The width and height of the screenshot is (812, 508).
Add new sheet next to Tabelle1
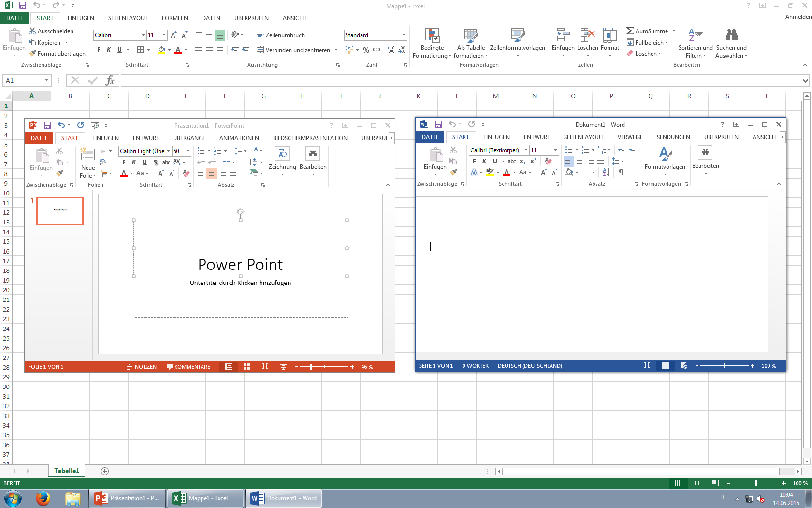pyautogui.click(x=105, y=471)
